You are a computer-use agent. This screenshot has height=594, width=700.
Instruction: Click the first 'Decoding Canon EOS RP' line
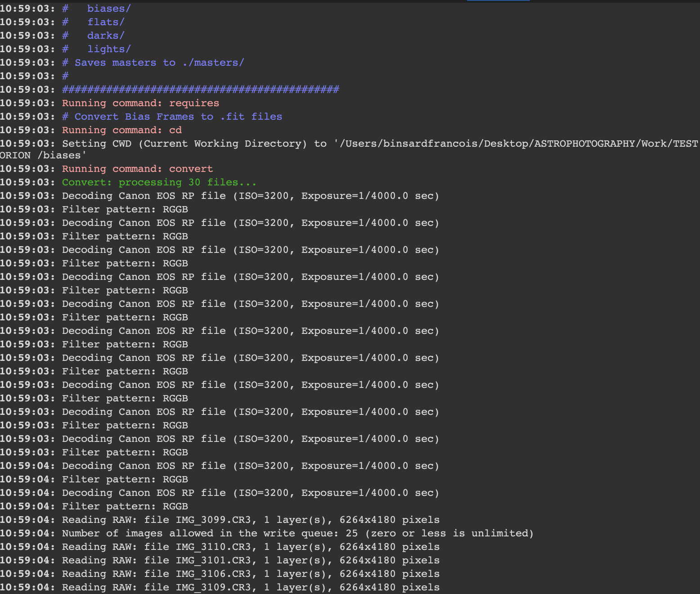tap(250, 196)
